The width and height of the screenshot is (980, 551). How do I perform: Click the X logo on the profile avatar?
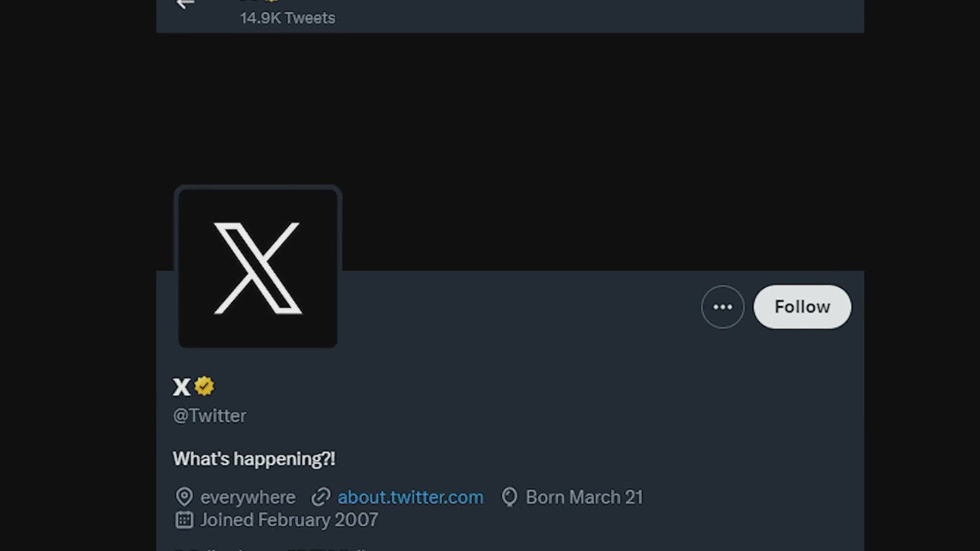coord(257,266)
